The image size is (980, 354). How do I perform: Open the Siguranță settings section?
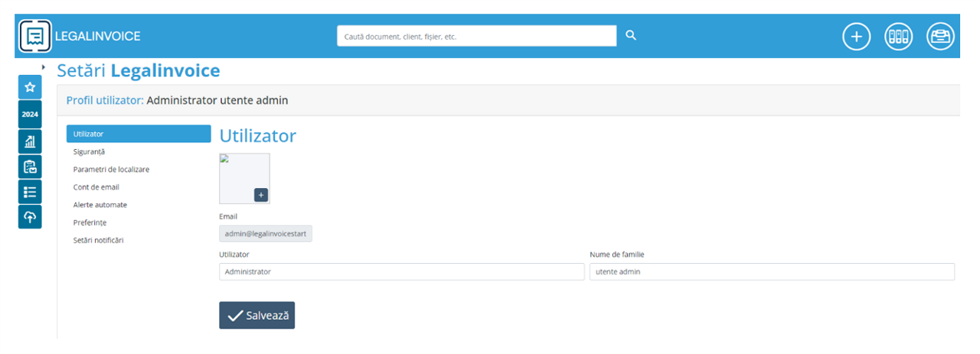tap(89, 151)
